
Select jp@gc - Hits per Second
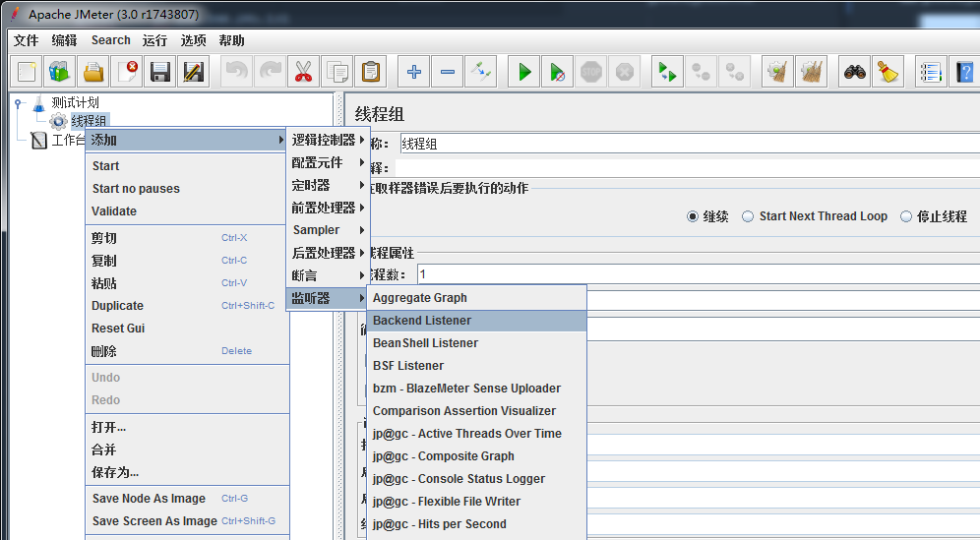pyautogui.click(x=477, y=523)
